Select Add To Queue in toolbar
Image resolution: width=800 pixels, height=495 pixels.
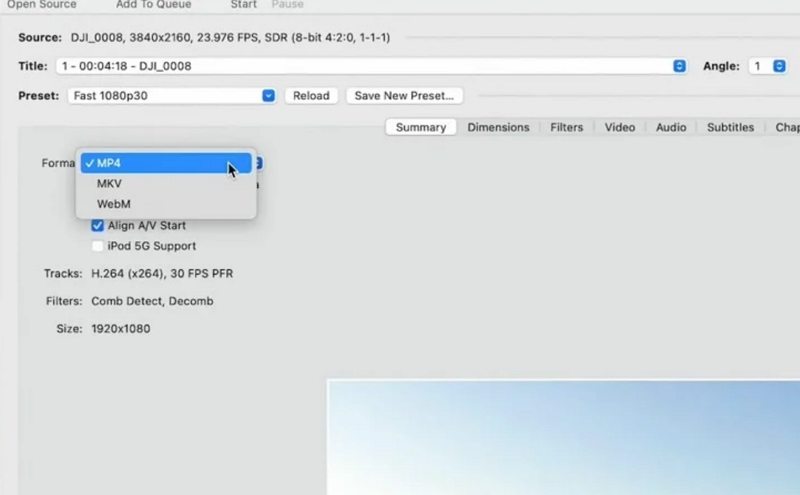(154, 5)
